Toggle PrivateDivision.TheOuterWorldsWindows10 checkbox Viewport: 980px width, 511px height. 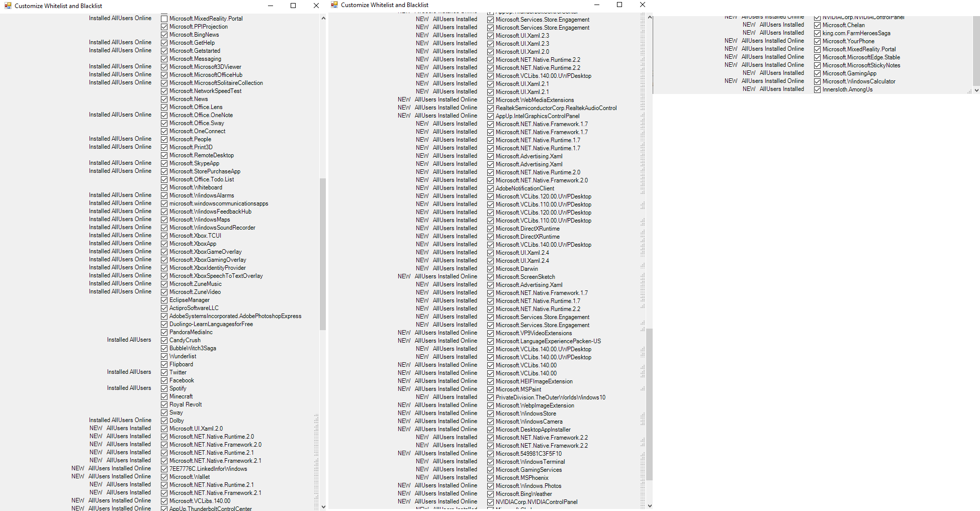(490, 397)
